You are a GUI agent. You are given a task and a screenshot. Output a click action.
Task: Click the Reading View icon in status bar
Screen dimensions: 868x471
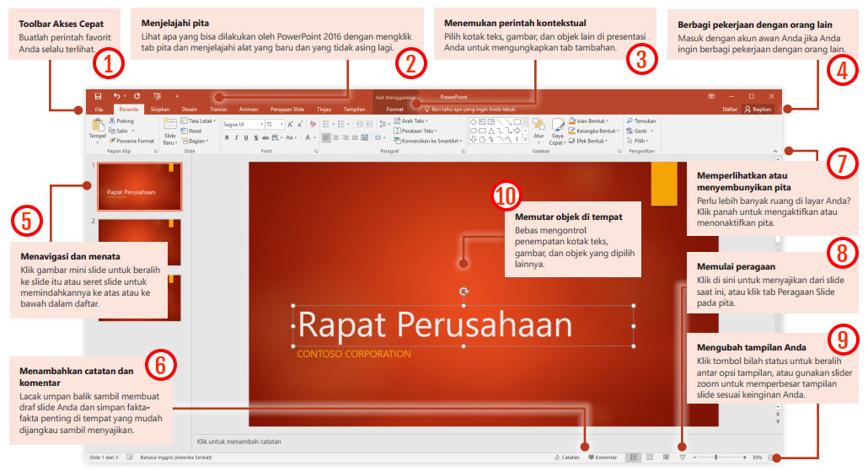[x=666, y=458]
